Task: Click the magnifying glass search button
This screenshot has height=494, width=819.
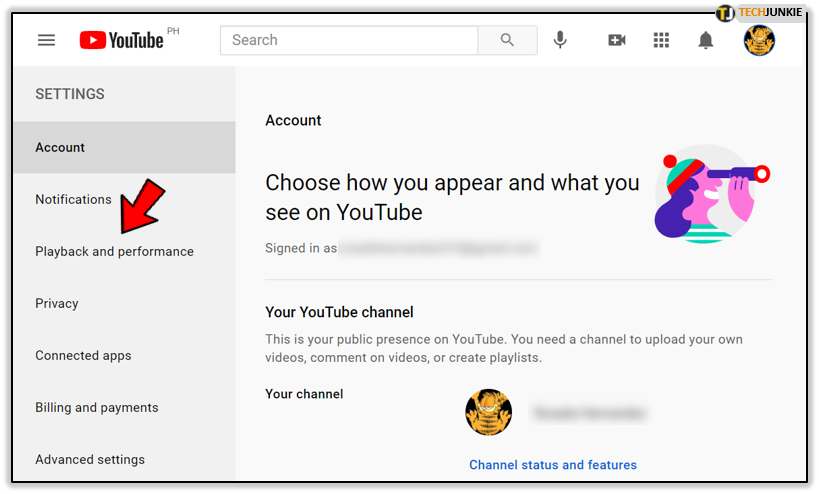Action: click(507, 40)
